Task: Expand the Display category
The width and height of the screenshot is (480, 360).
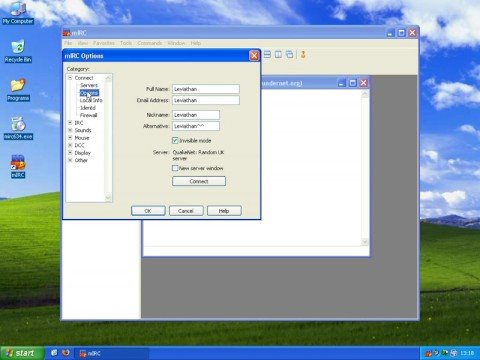Action: [70, 153]
